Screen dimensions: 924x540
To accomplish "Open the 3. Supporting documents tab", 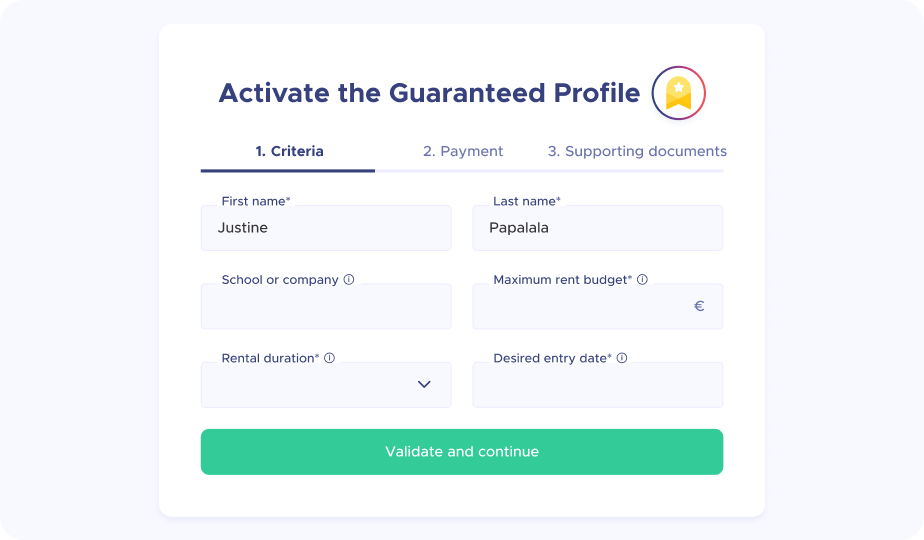I will [637, 152].
